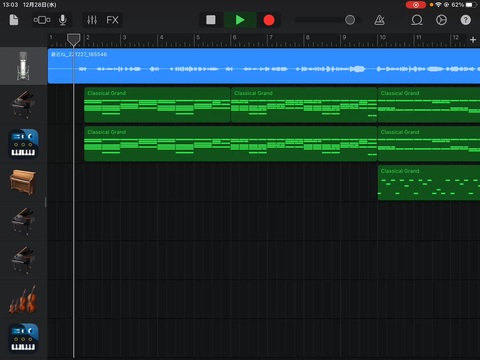Select the strings instrument track
The height and width of the screenshot is (360, 480).
pyautogui.click(x=23, y=299)
